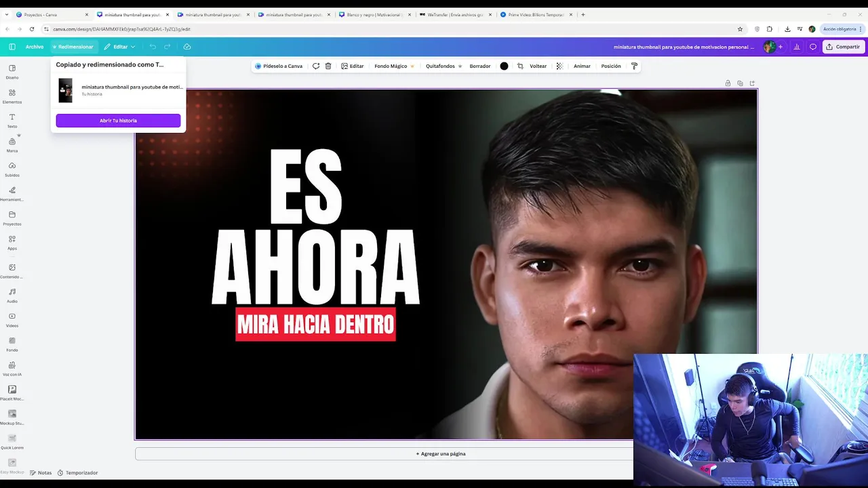Reload the page in browser

32,29
